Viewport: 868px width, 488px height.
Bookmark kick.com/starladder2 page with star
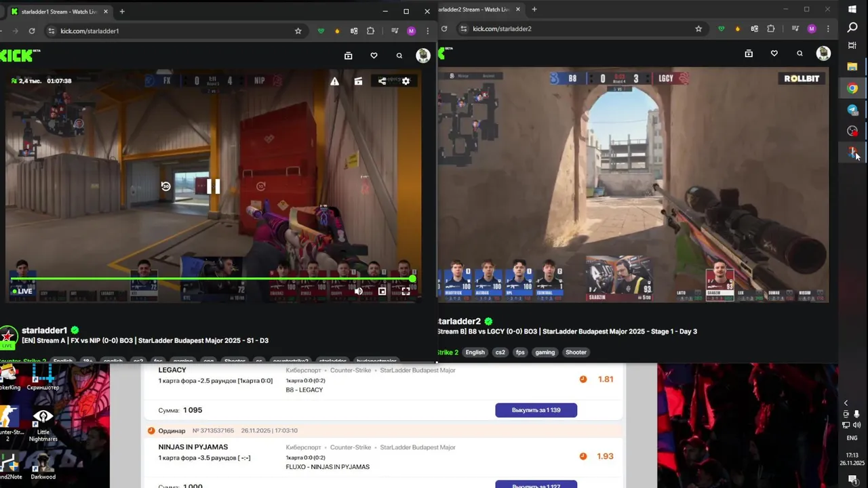(x=698, y=28)
